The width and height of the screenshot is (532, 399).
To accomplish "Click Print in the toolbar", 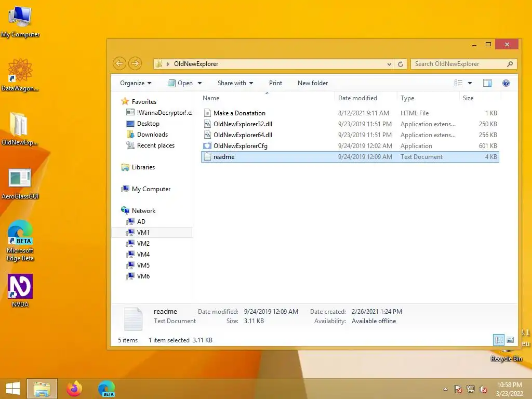I will 275,83.
